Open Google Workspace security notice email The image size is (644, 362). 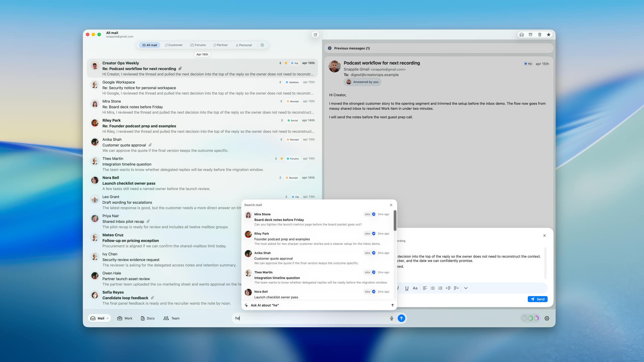tap(202, 88)
